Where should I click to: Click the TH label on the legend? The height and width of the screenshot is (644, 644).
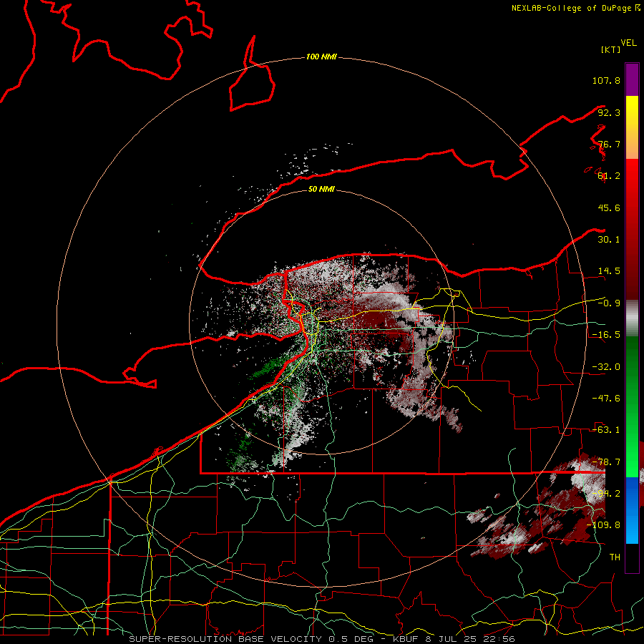click(x=615, y=557)
